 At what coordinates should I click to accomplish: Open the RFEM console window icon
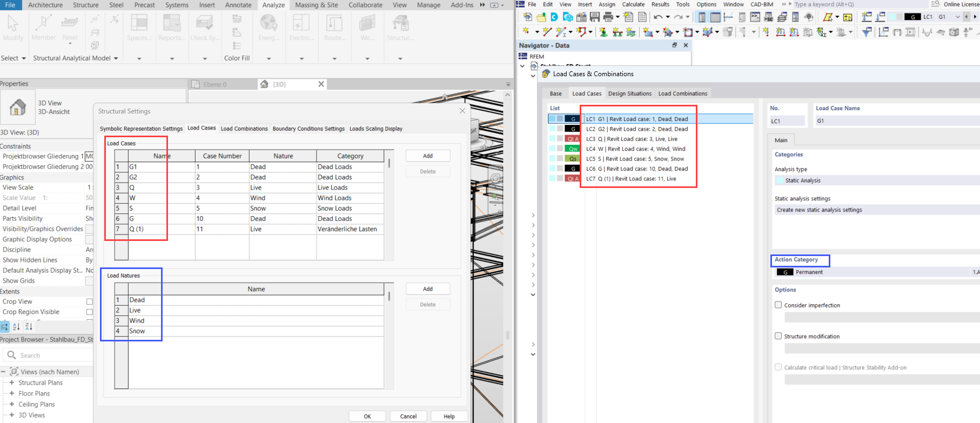[x=755, y=17]
